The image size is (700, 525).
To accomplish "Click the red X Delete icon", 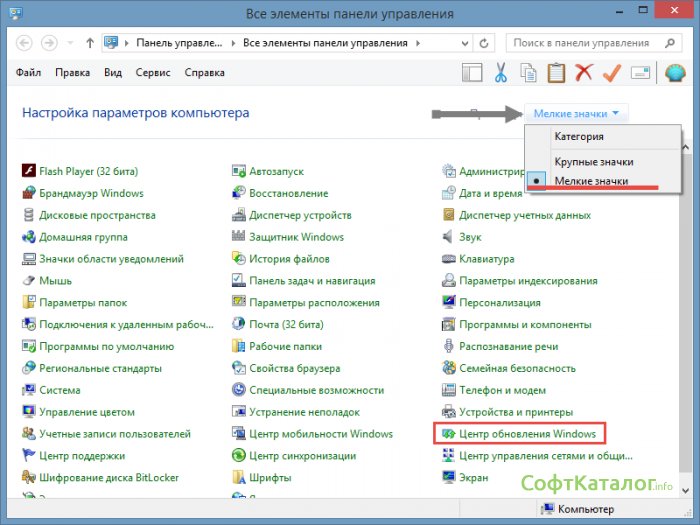I will tap(584, 73).
